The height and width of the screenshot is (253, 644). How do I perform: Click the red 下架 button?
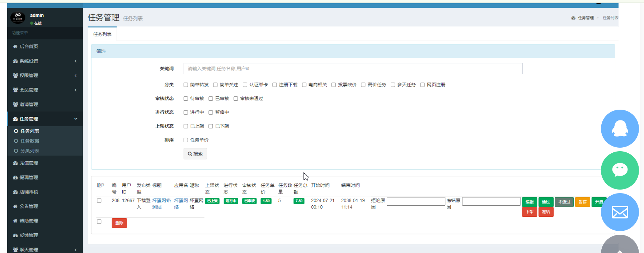(x=530, y=212)
